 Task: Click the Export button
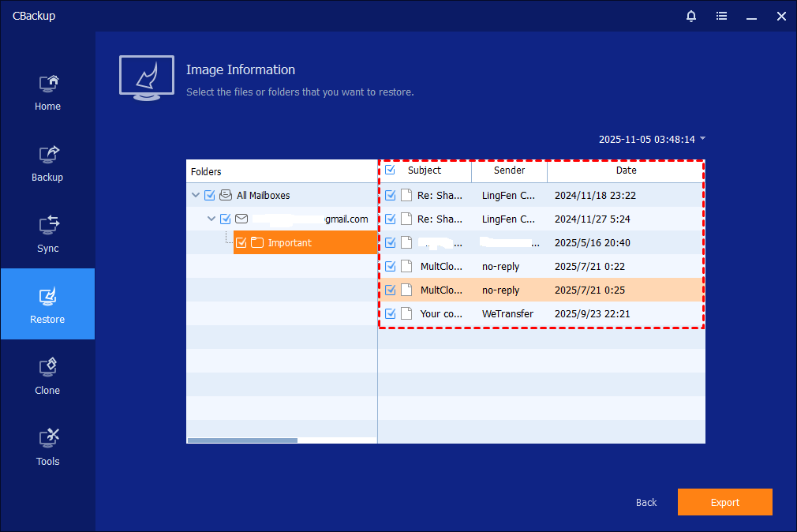tap(724, 502)
